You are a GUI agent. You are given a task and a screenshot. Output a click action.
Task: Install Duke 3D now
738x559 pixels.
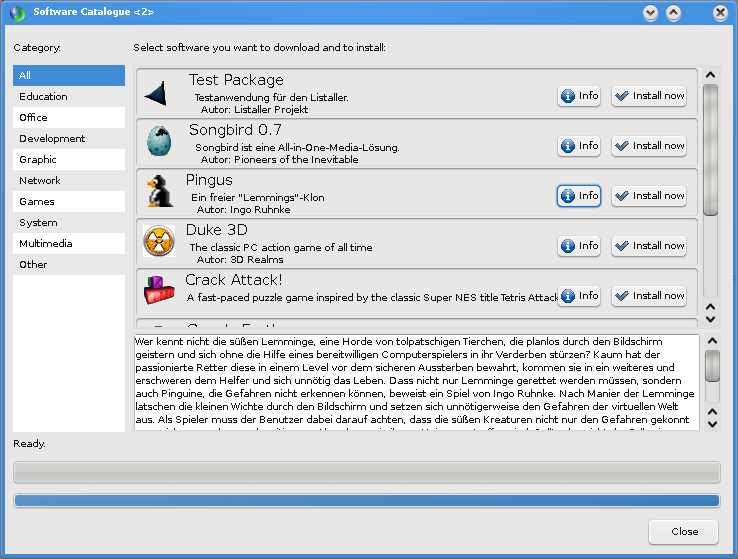[x=649, y=246]
